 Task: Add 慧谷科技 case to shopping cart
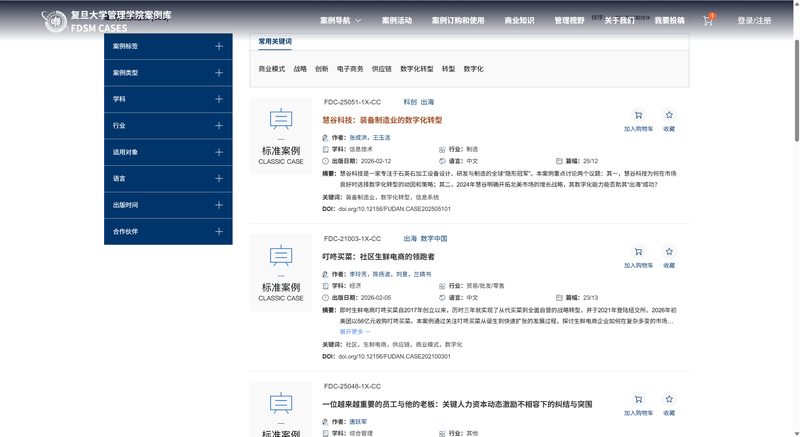[638, 120]
